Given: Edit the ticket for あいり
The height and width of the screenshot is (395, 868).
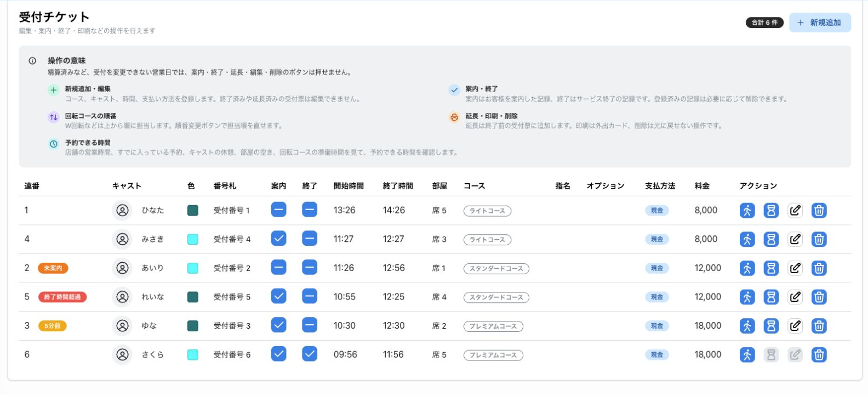Looking at the screenshot, I should tap(795, 268).
